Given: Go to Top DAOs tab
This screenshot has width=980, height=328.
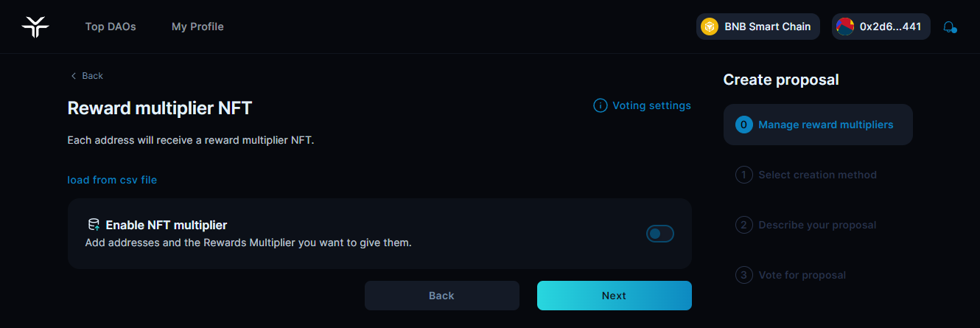Looking at the screenshot, I should point(111,27).
